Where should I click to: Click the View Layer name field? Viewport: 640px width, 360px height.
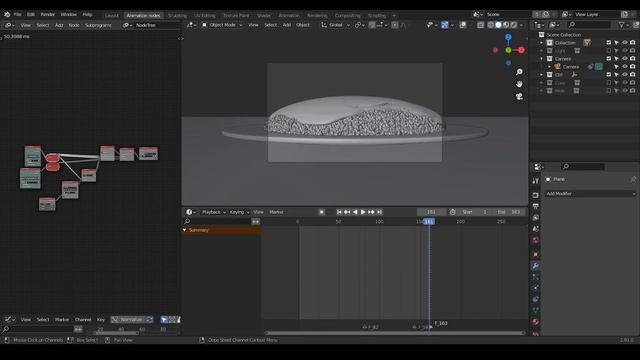597,14
